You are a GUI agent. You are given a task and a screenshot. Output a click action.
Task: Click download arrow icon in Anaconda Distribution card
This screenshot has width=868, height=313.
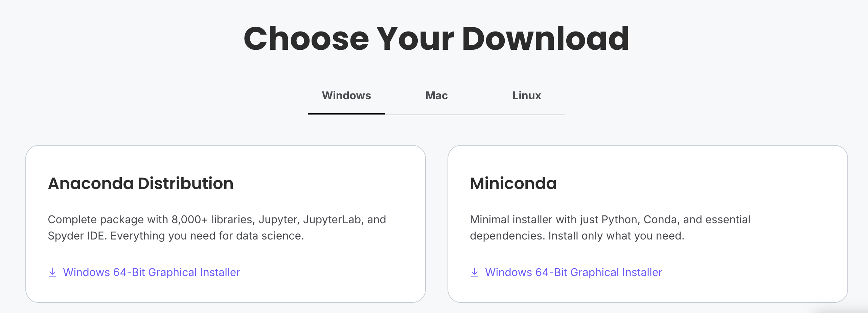pyautogui.click(x=52, y=272)
